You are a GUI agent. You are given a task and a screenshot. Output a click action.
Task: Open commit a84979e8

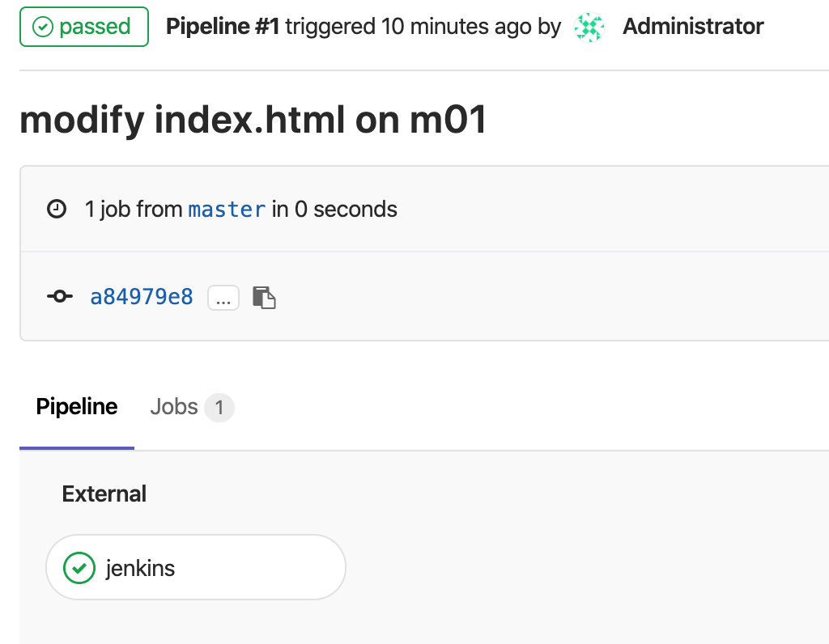[142, 297]
